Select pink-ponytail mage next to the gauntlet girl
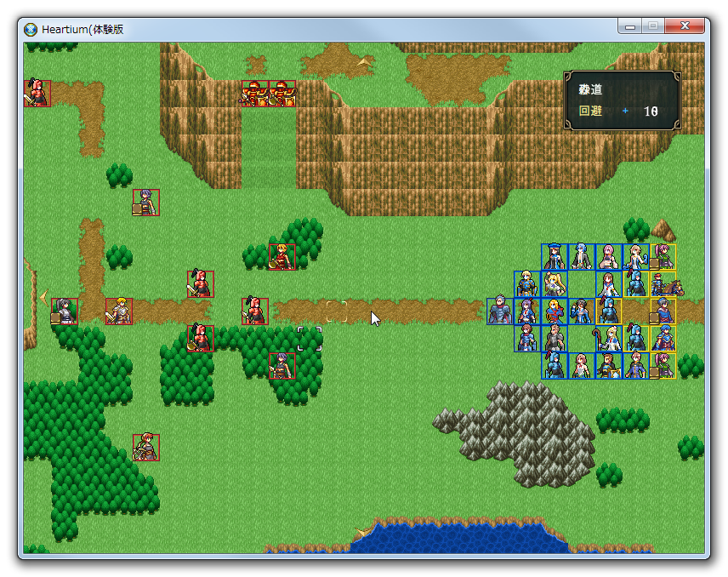This screenshot has height=577, width=728. point(663,257)
